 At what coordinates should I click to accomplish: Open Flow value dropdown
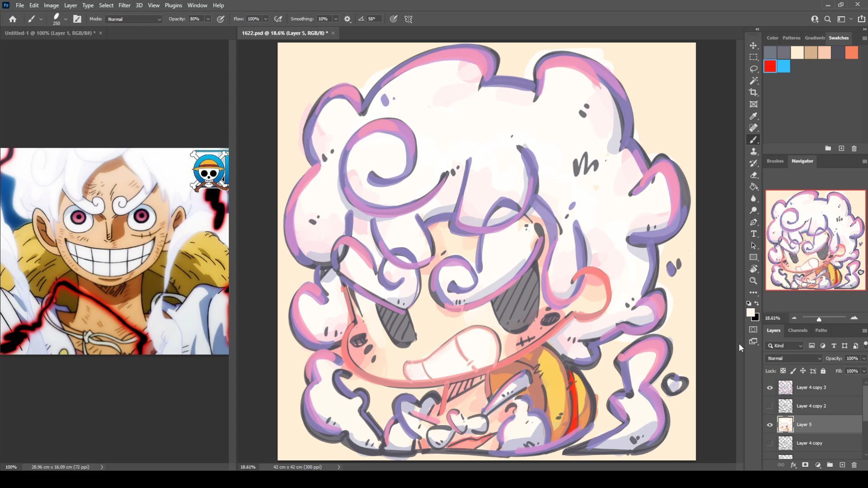pos(266,19)
